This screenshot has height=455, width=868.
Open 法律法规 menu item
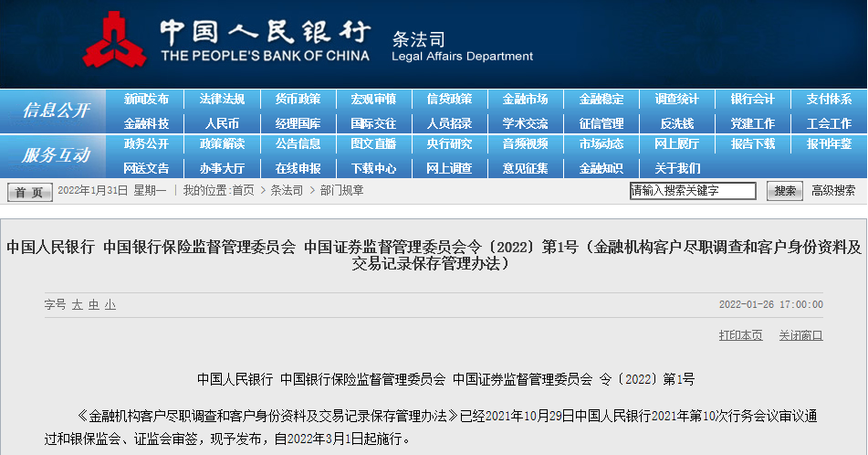pyautogui.click(x=222, y=100)
